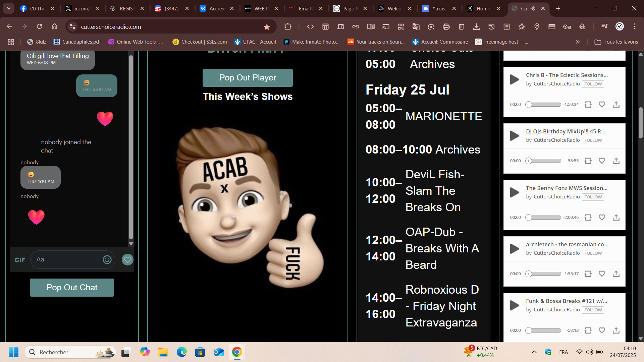This screenshot has height=362, width=644.
Task: Follow CuttersChoiceRadio on the archietech track
Action: click(593, 253)
